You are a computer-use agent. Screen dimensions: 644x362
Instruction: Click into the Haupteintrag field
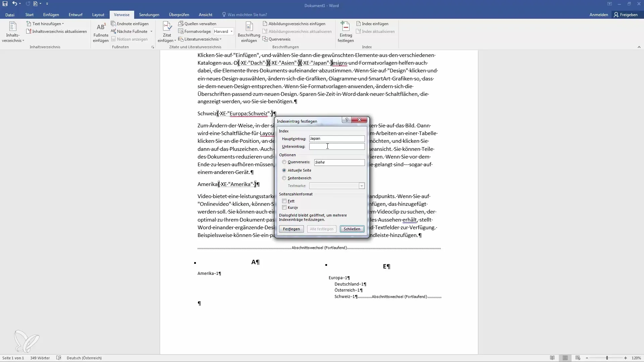coord(337,139)
